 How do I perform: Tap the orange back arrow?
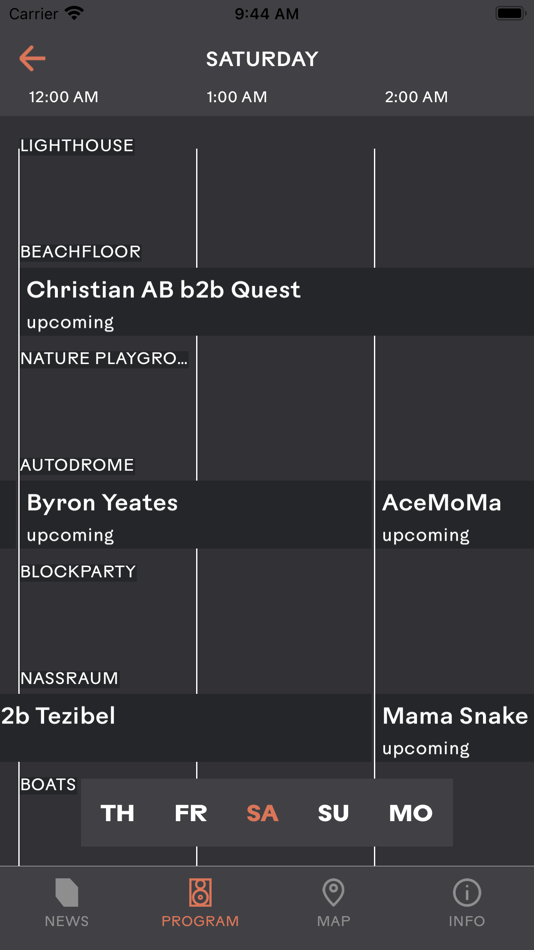pyautogui.click(x=32, y=58)
